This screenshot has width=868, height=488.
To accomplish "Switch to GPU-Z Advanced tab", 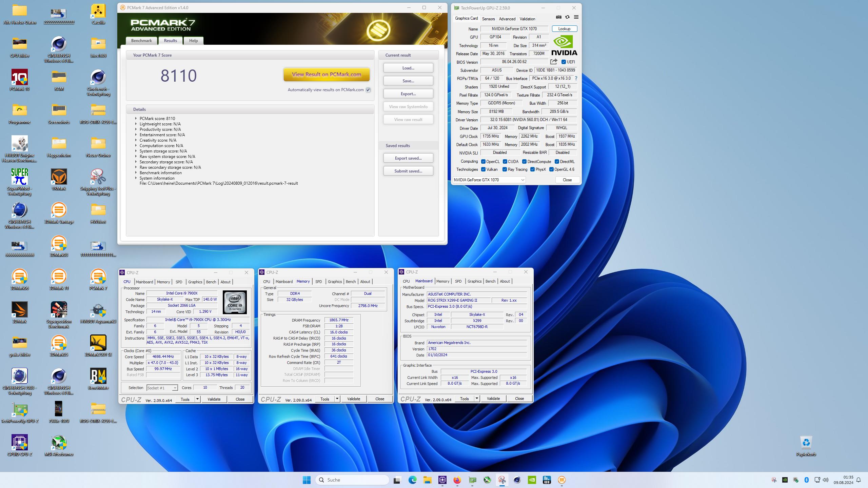I will point(507,19).
